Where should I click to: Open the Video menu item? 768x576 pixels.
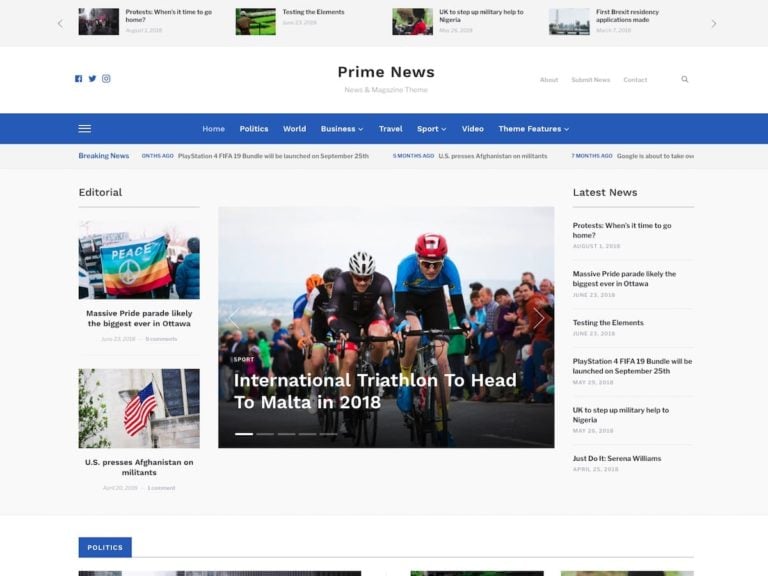473,129
